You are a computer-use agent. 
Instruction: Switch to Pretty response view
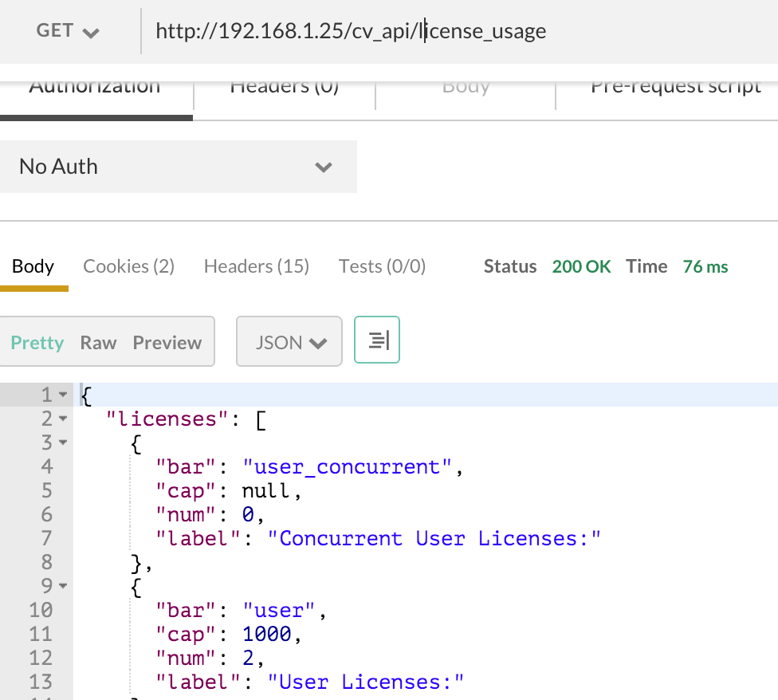37,342
